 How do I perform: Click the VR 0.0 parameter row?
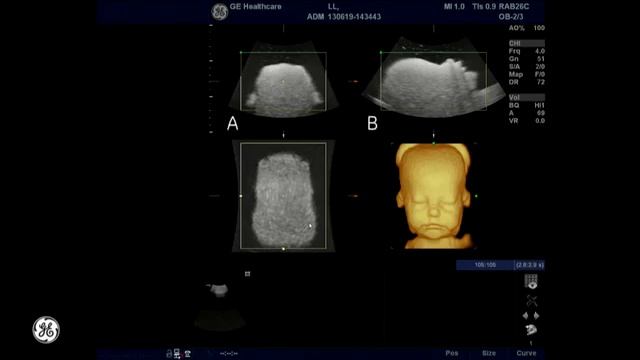coord(527,121)
